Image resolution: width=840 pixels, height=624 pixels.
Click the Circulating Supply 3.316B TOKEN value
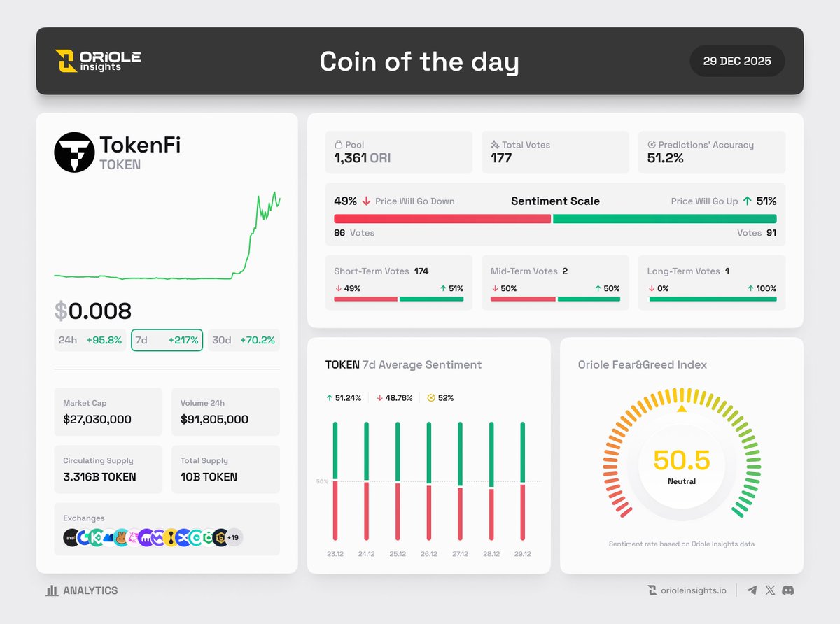[99, 476]
